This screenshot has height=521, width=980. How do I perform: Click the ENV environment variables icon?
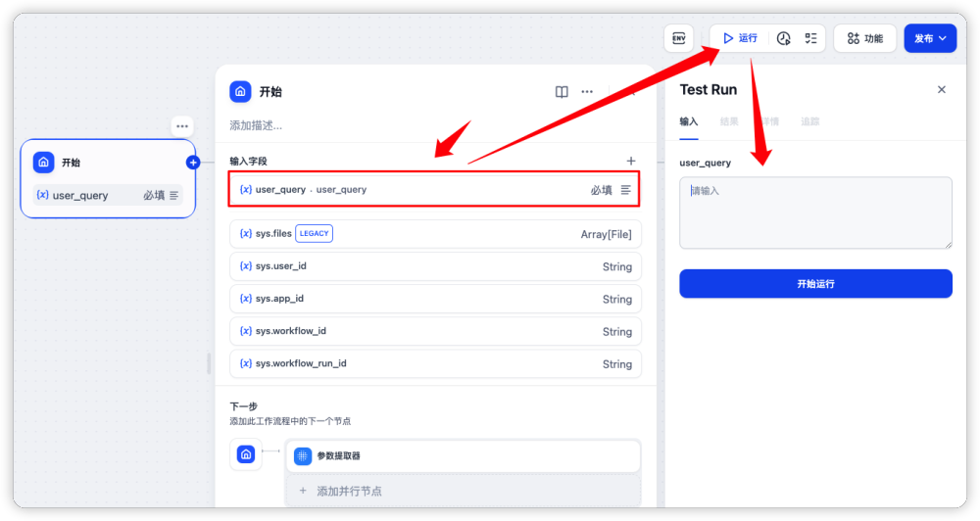click(678, 38)
